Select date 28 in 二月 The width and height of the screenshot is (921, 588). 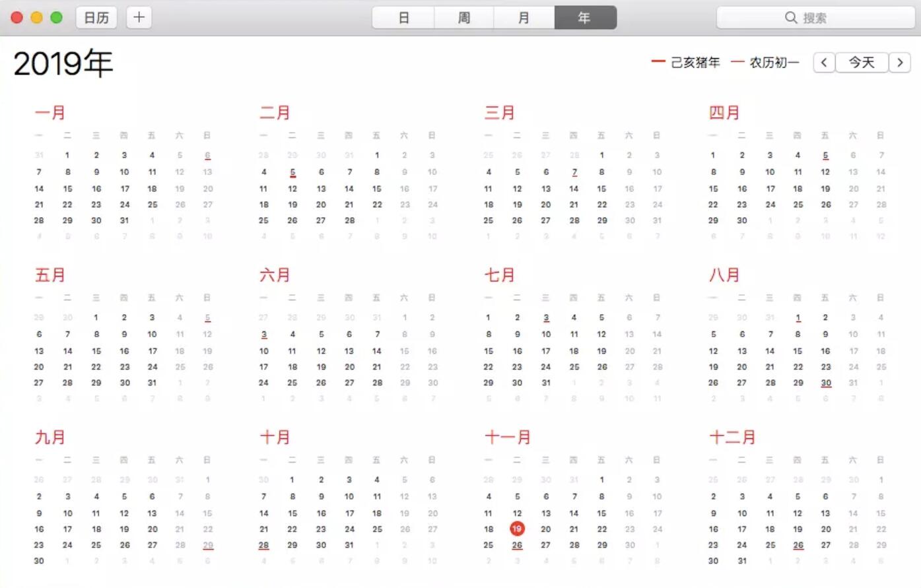349,220
